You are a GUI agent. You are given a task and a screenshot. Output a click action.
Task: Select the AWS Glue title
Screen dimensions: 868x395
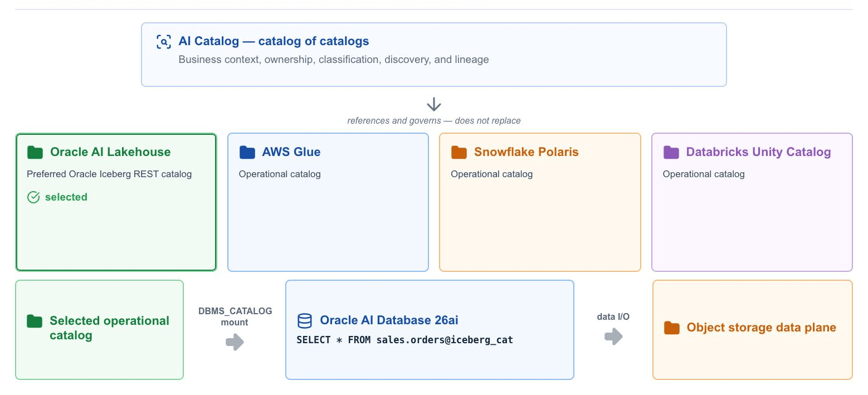(x=291, y=152)
